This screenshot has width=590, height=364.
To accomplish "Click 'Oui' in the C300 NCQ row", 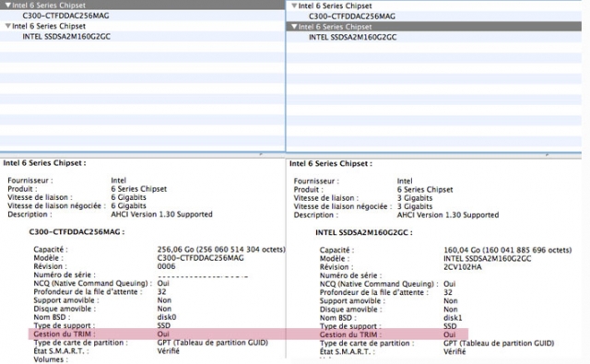I will tap(163, 283).
